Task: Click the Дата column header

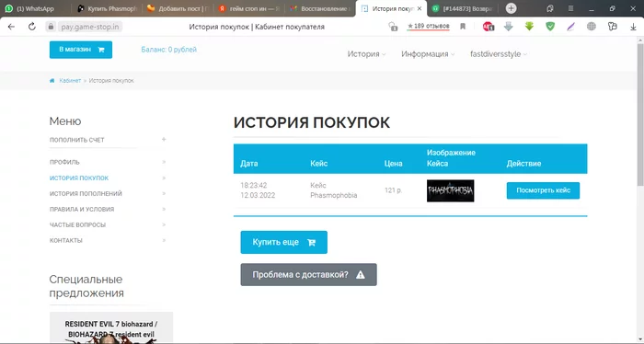Action: point(249,164)
